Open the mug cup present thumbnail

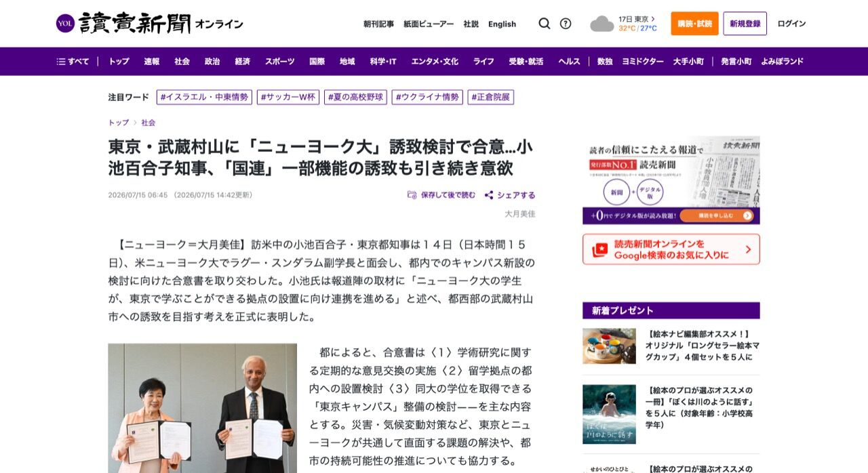609,346
